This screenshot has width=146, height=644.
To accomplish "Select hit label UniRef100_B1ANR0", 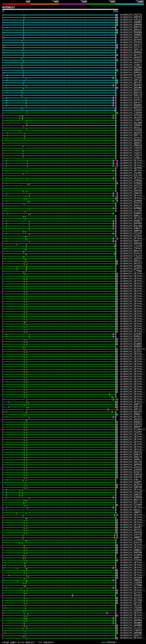I will [131, 344].
